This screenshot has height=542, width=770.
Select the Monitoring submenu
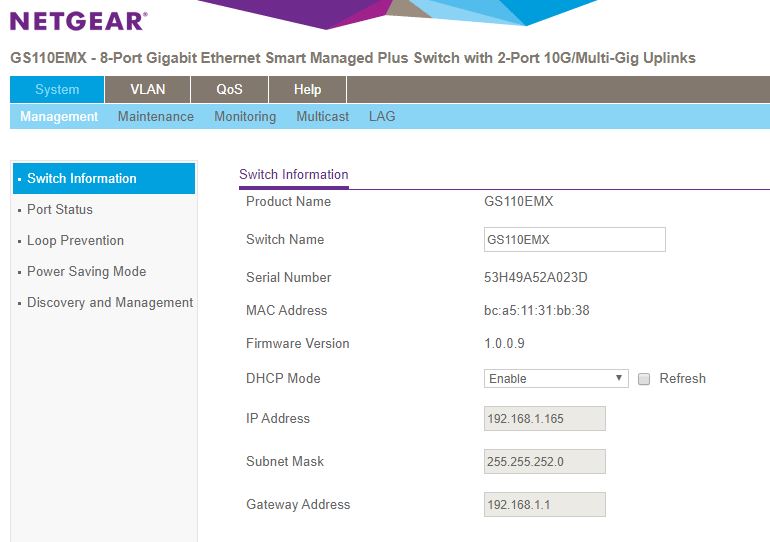[x=245, y=116]
